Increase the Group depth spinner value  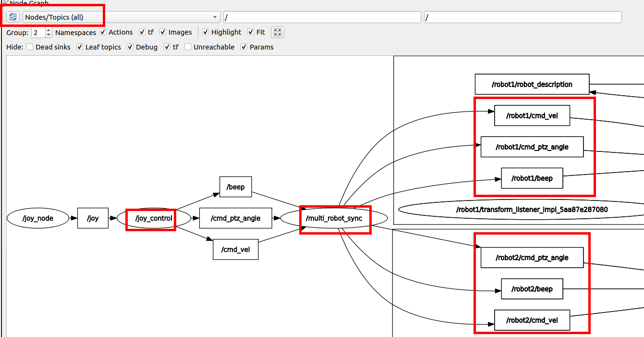coord(49,30)
